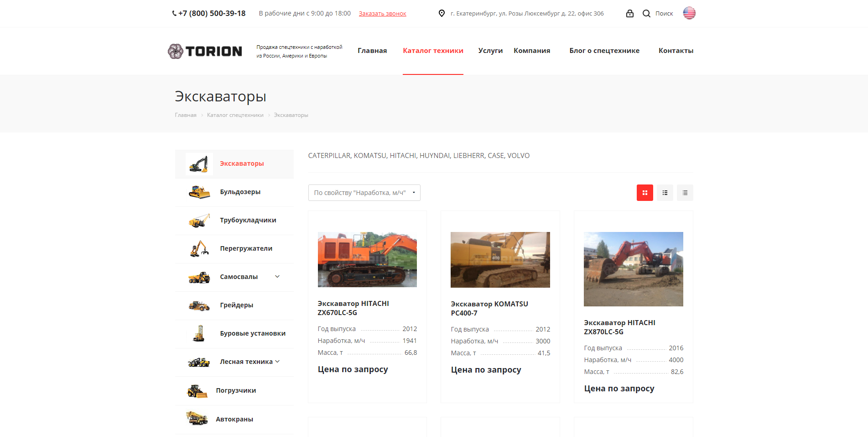This screenshot has height=437, width=868.
Task: Click the pipelayer category icon
Action: 199,221
